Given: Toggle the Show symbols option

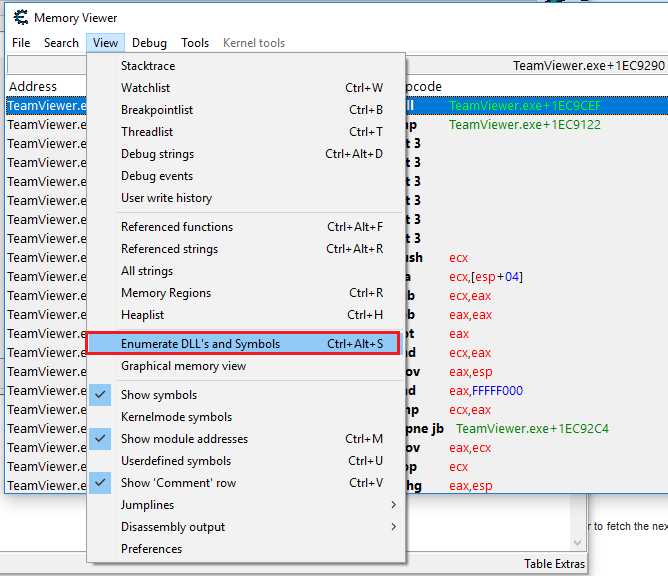Looking at the screenshot, I should coord(246,395).
